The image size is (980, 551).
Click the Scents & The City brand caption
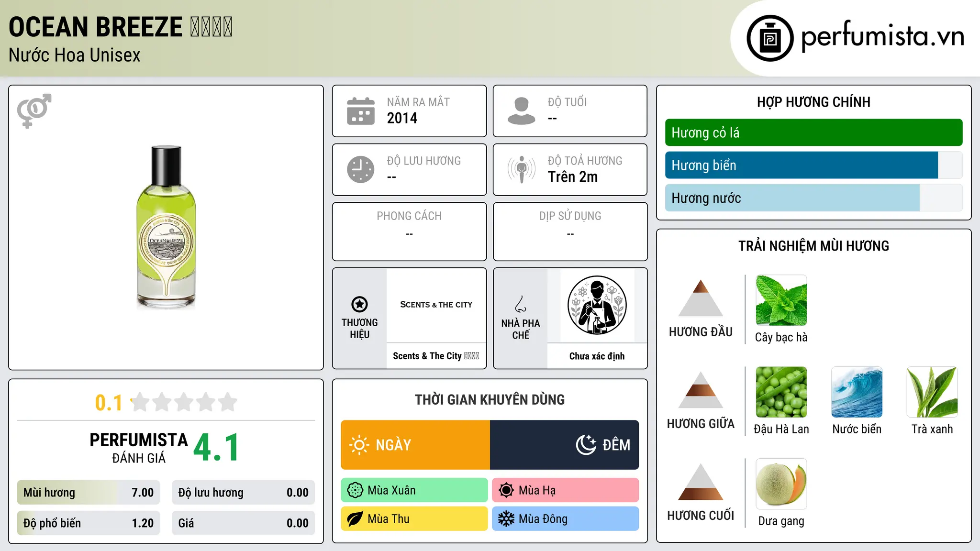(436, 356)
